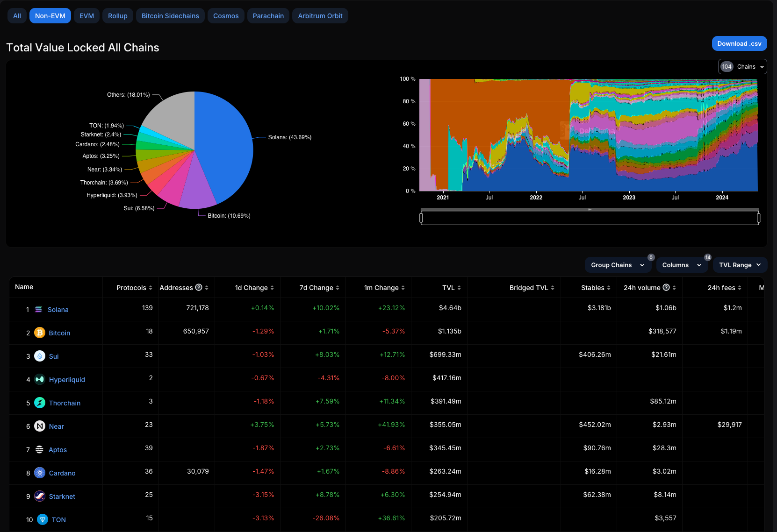The width and height of the screenshot is (777, 532).
Task: Switch to the Rollup filter tab
Action: coord(118,16)
